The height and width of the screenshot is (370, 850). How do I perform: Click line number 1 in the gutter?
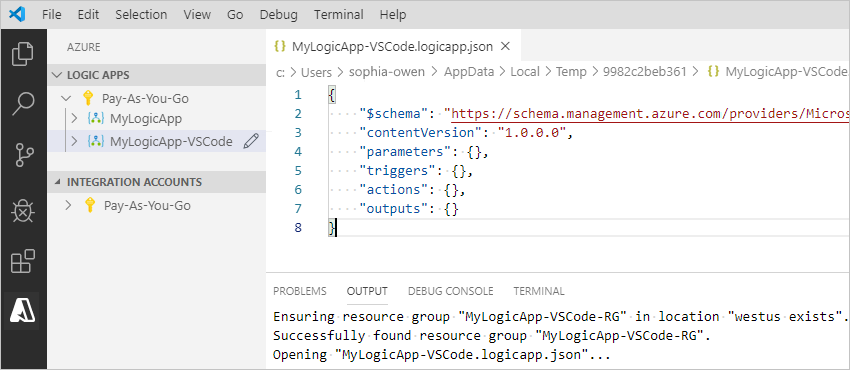[x=297, y=95]
